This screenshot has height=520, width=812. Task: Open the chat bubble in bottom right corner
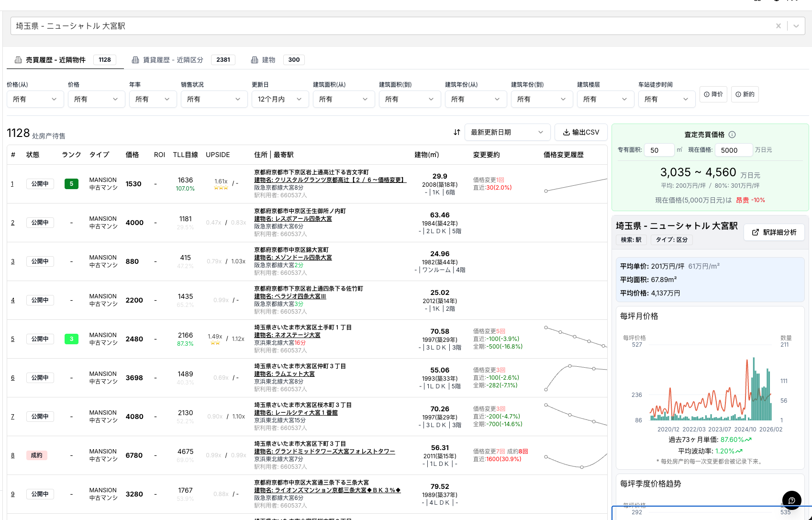tap(792, 500)
